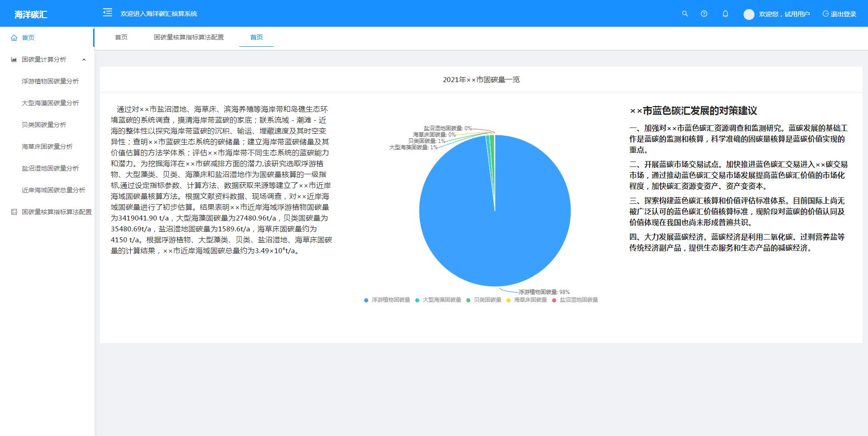Screen dimensions: 868x436
Task: Collapse the 固碳量计算分析 submenu arrow
Action: 84,59
